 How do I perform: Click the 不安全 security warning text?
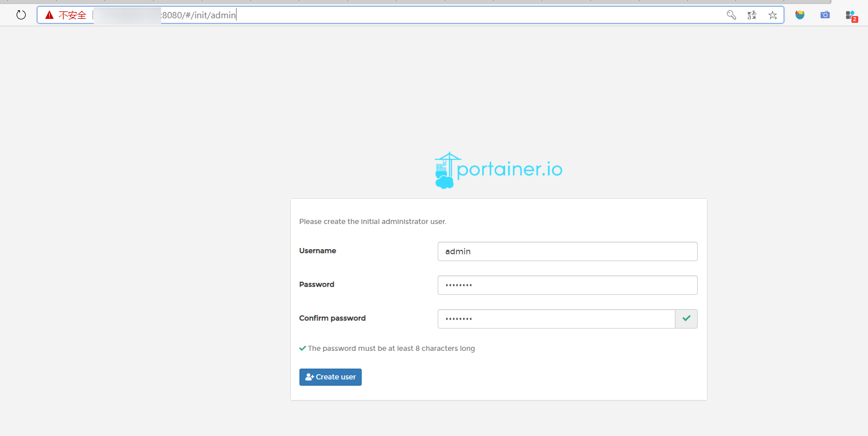pyautogui.click(x=72, y=15)
